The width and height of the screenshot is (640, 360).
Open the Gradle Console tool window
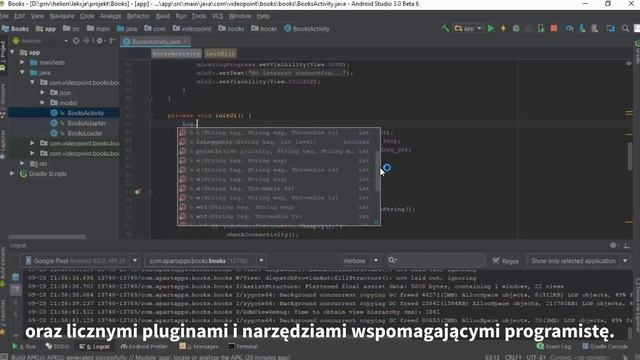605,346
